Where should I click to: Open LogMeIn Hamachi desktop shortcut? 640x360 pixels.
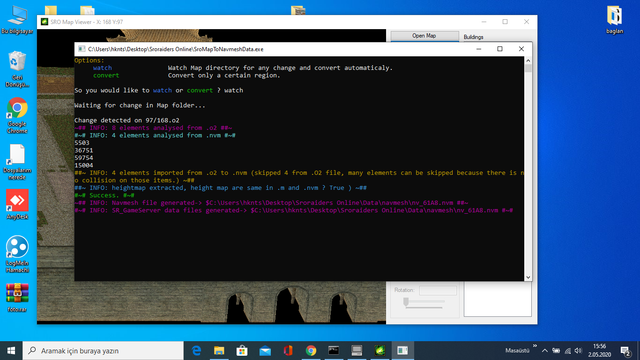(17, 254)
